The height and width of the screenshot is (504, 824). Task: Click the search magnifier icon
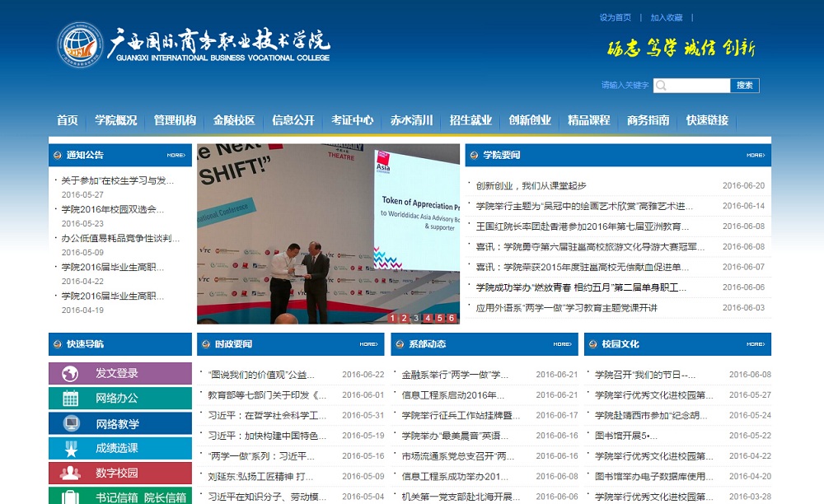pyautogui.click(x=661, y=86)
